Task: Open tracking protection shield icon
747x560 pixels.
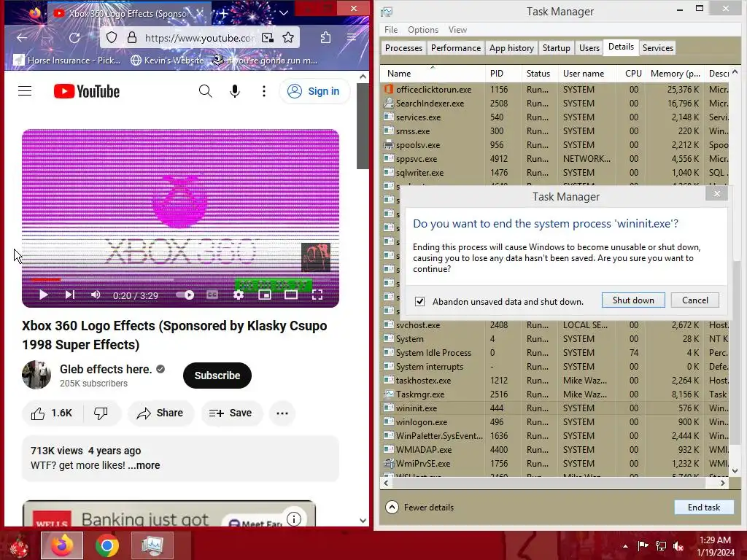Action: point(111,38)
